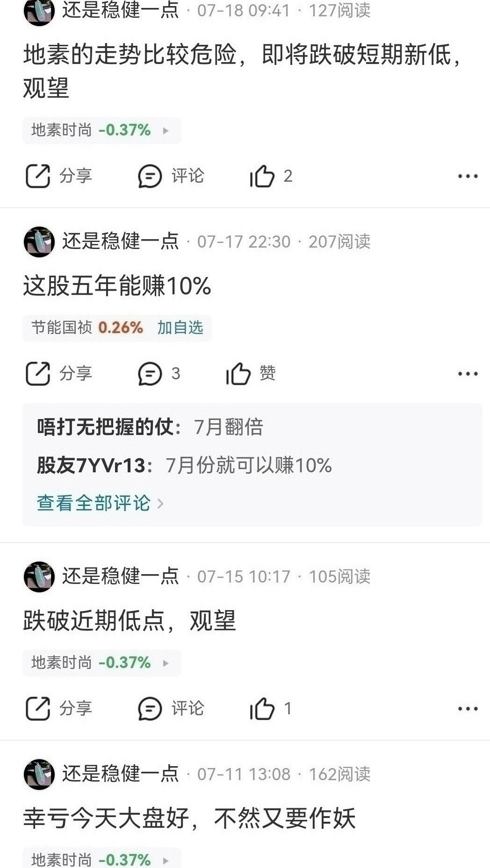This screenshot has height=868, width=490.
Task: Open the 地素时尚 stock tag under the 07-15 post
Action: tap(101, 662)
